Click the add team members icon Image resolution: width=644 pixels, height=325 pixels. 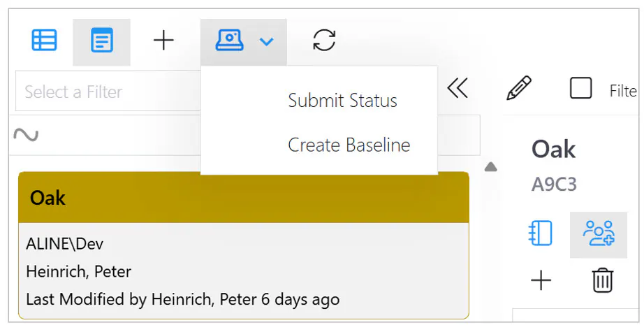pyautogui.click(x=599, y=233)
